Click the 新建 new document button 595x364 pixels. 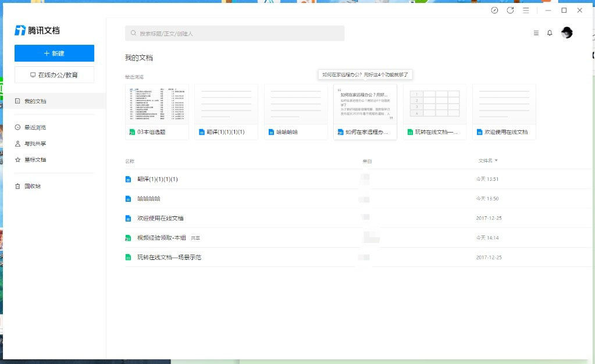pyautogui.click(x=54, y=53)
